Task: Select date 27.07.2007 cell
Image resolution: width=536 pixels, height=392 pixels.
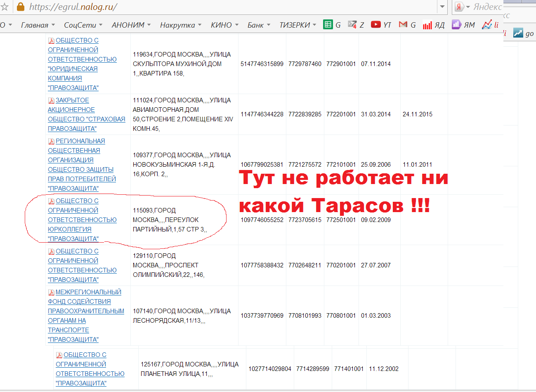Action: click(x=376, y=265)
